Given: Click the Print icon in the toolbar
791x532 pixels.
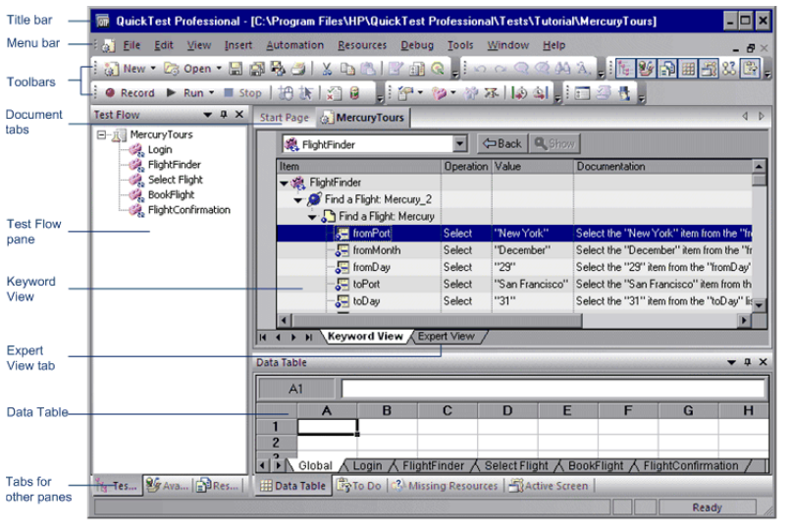Looking at the screenshot, I should click(298, 68).
